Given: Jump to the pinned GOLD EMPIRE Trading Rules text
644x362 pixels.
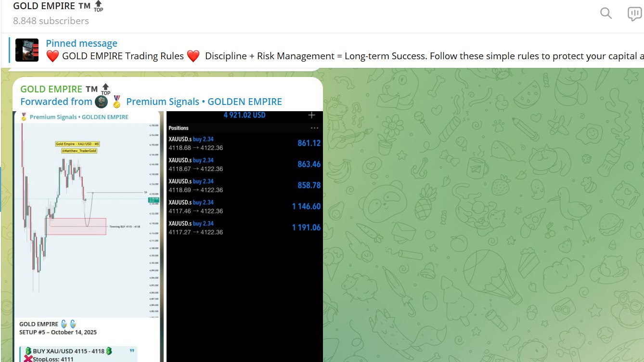Looking at the screenshot, I should [345, 56].
